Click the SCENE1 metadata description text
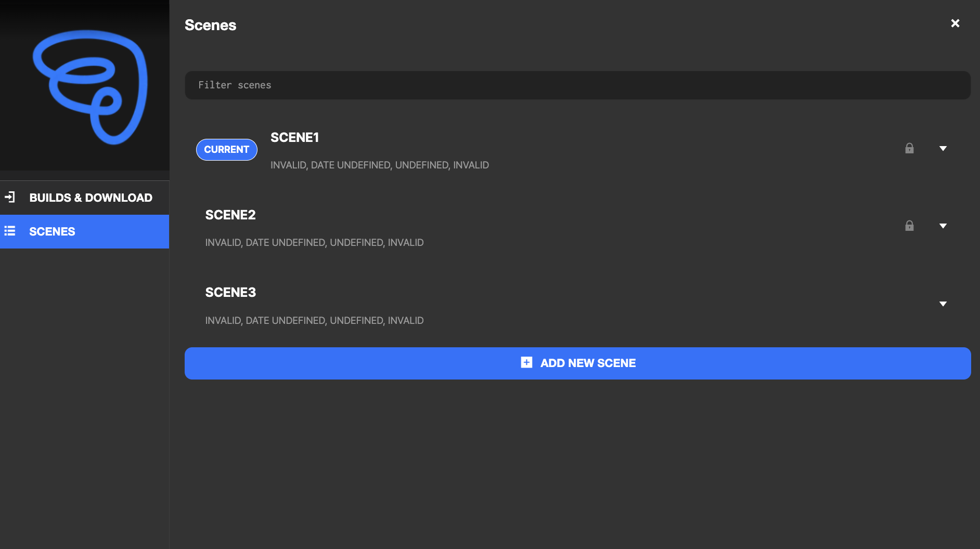 coord(379,165)
